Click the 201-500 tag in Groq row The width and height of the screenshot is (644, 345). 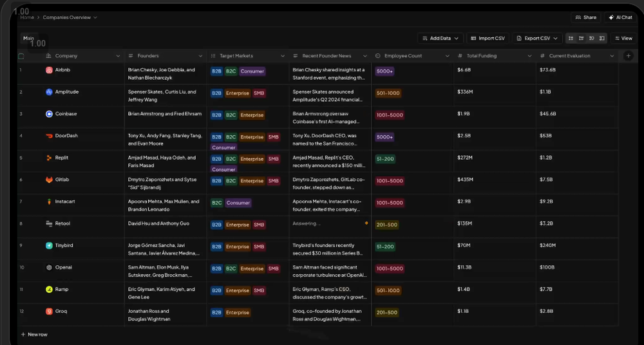point(387,313)
